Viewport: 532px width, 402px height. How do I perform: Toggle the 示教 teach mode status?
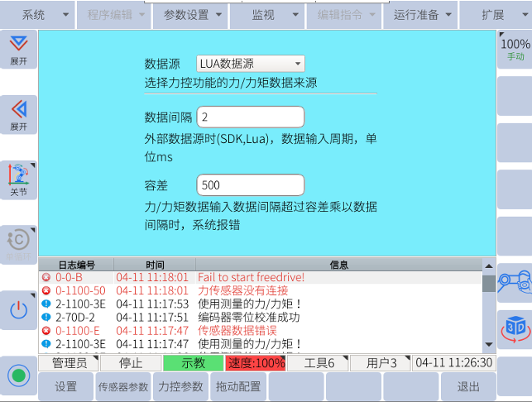193,363
